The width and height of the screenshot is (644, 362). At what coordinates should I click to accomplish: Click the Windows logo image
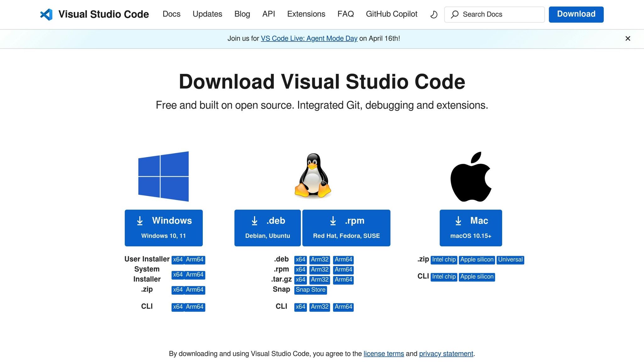click(164, 176)
